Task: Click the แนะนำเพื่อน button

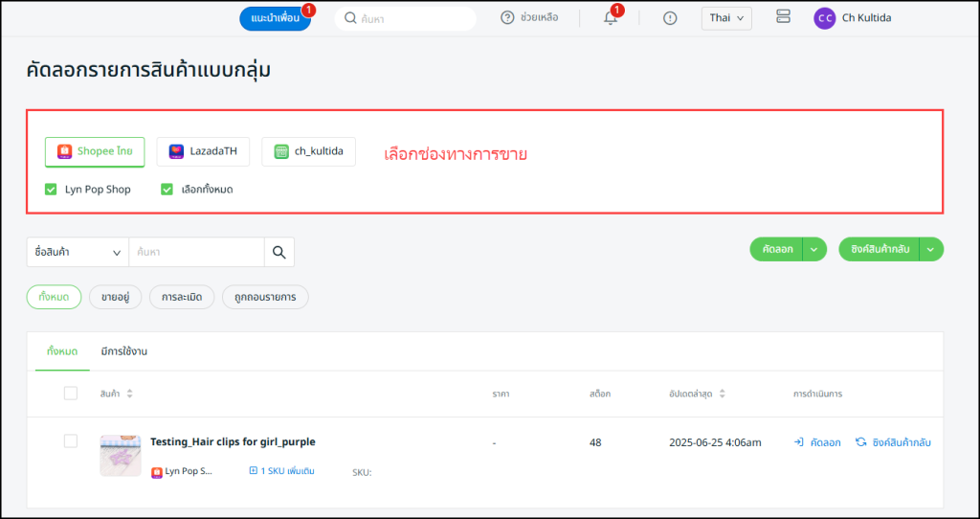Action: 275,18
